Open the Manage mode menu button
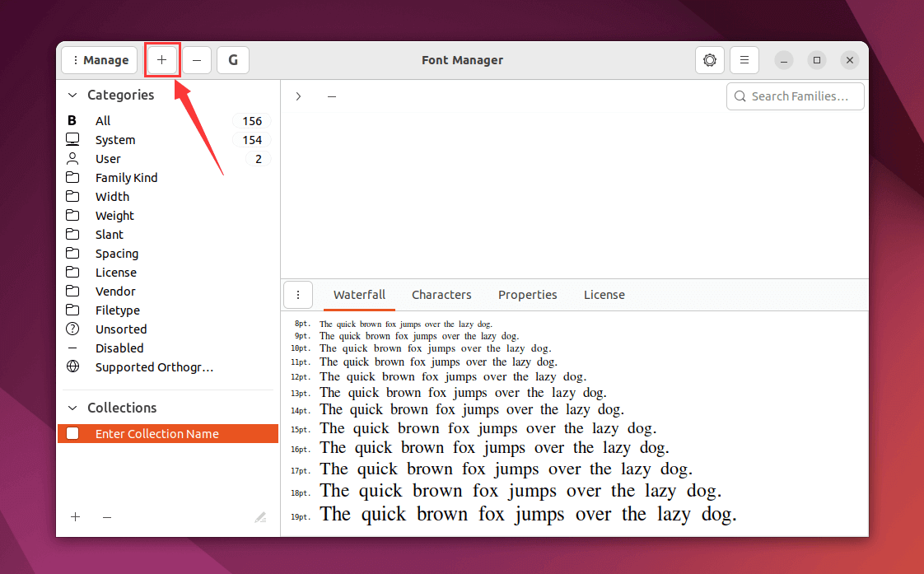Screen dimensions: 924x574 (100, 60)
